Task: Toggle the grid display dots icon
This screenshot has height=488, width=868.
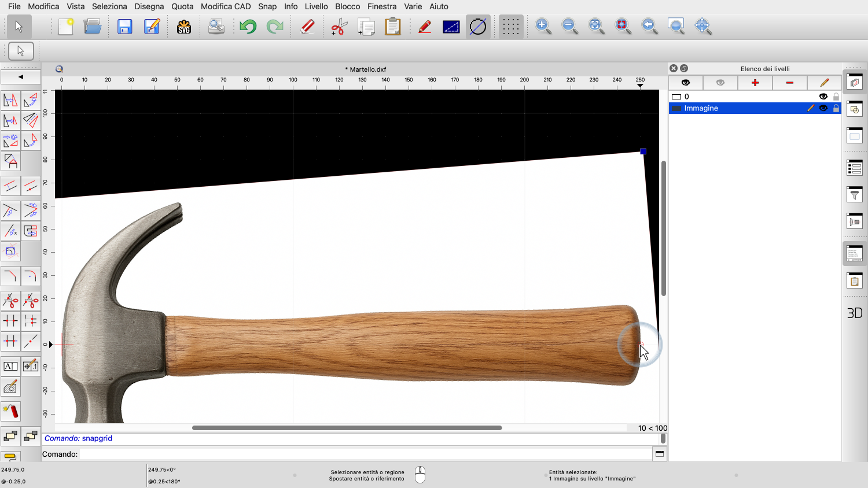Action: click(x=510, y=27)
